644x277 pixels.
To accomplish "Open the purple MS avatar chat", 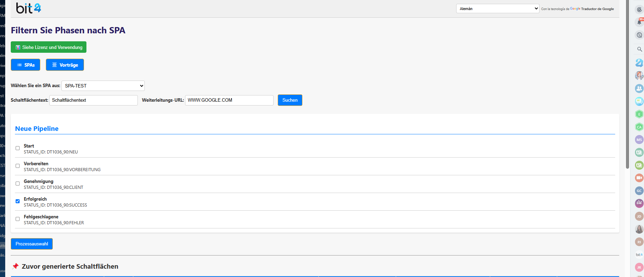I will (639, 140).
